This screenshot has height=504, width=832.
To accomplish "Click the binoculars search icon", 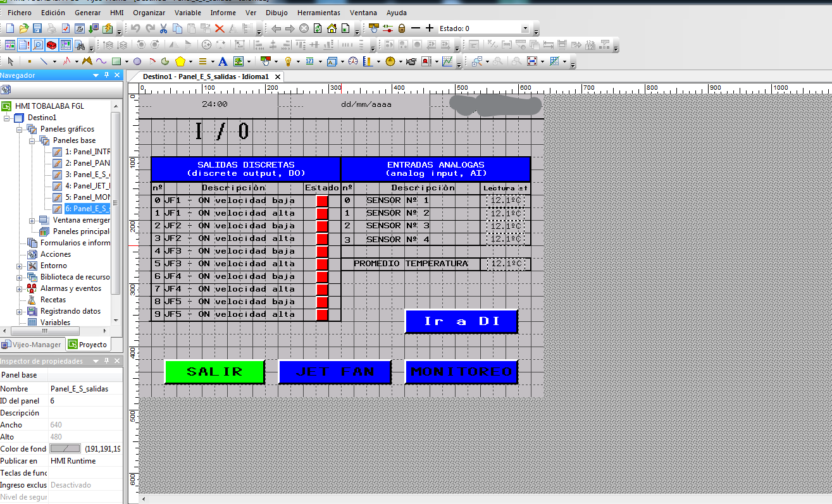I will [80, 45].
